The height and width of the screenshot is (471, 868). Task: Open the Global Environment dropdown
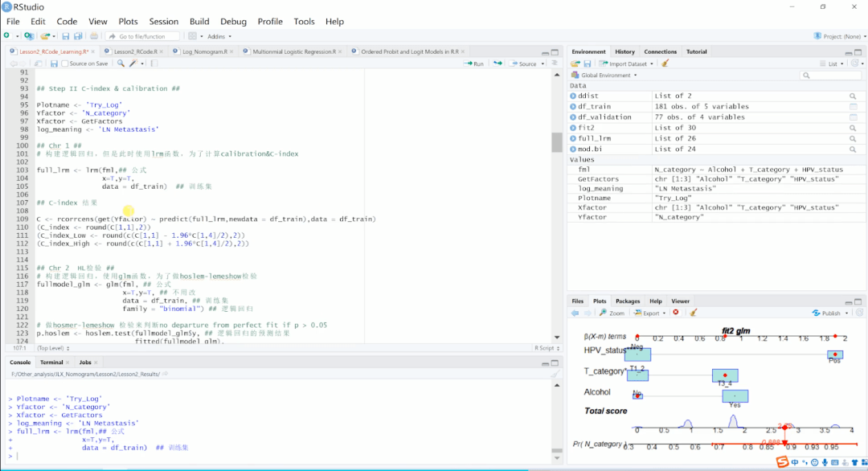tap(604, 76)
